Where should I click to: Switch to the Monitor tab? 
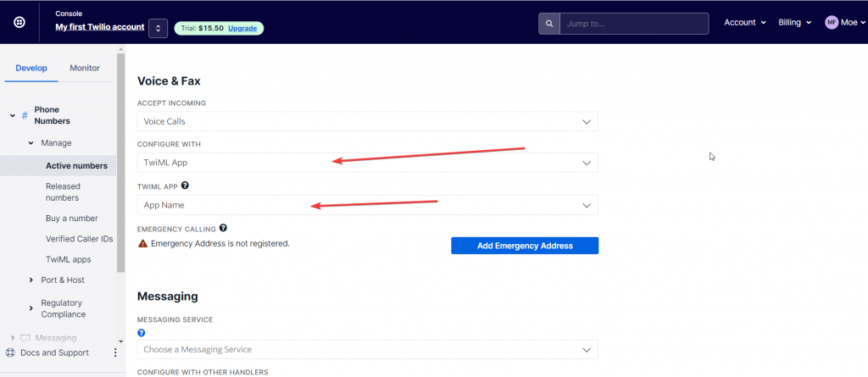[x=85, y=68]
